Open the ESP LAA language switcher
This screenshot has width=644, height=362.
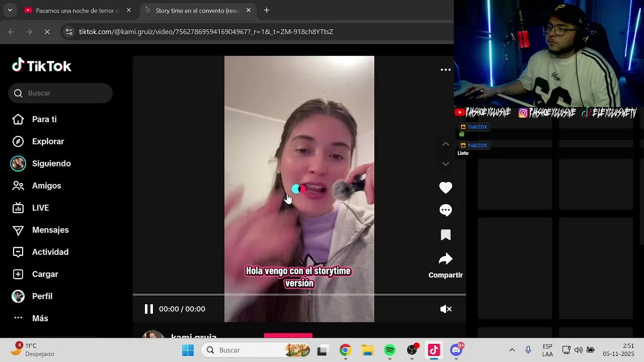[547, 350]
